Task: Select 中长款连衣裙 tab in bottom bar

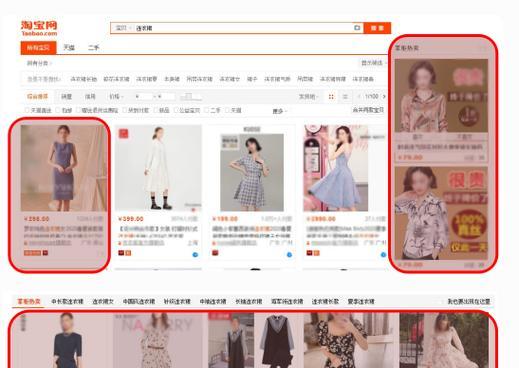Action: point(67,302)
